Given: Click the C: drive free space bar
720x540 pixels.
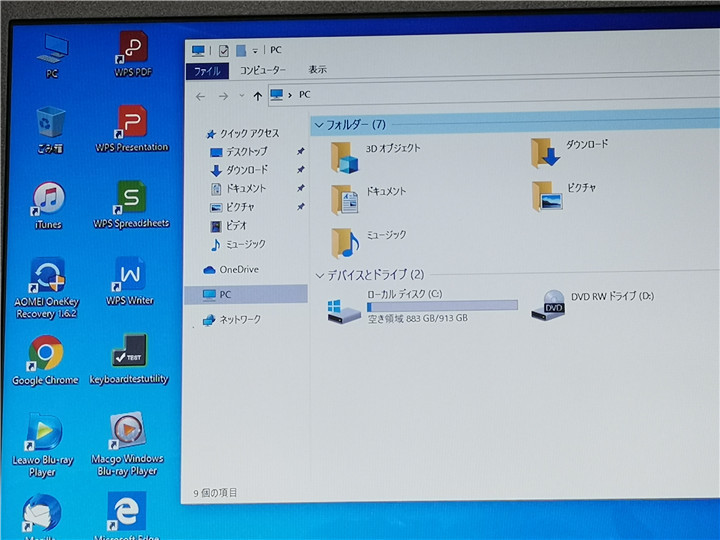Looking at the screenshot, I should click(442, 306).
